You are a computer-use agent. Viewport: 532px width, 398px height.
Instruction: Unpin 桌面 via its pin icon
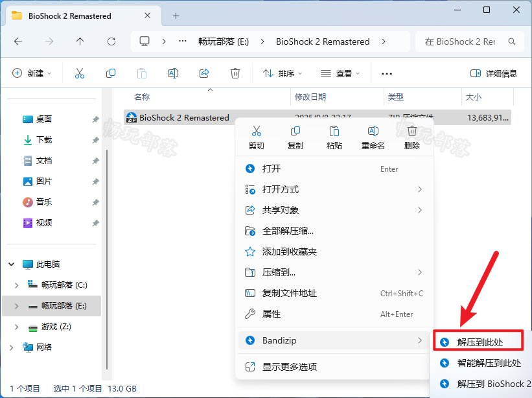coord(96,119)
